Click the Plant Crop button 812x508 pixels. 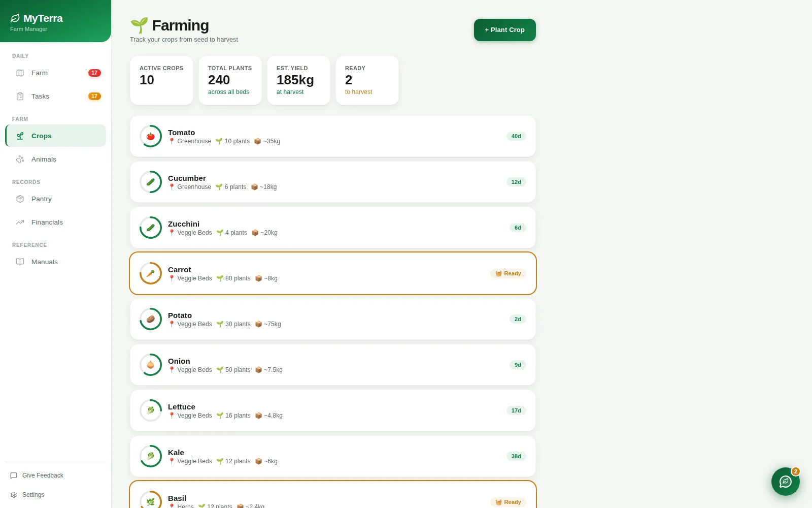(x=505, y=30)
